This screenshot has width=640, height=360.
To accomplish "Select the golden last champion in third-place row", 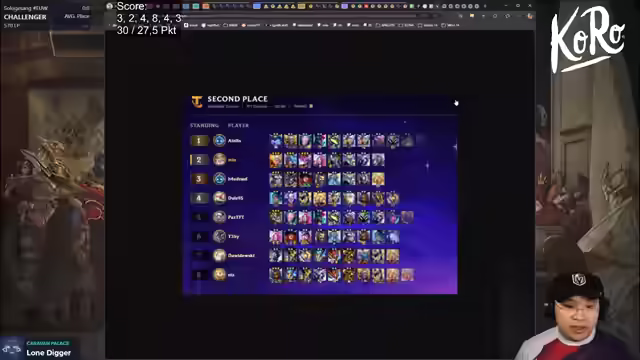I will click(x=378, y=179).
